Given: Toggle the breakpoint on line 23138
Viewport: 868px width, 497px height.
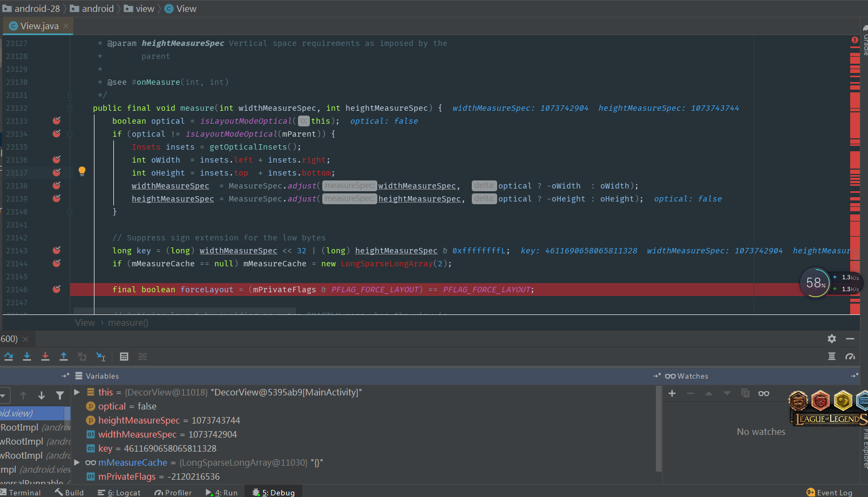Looking at the screenshot, I should [x=57, y=185].
